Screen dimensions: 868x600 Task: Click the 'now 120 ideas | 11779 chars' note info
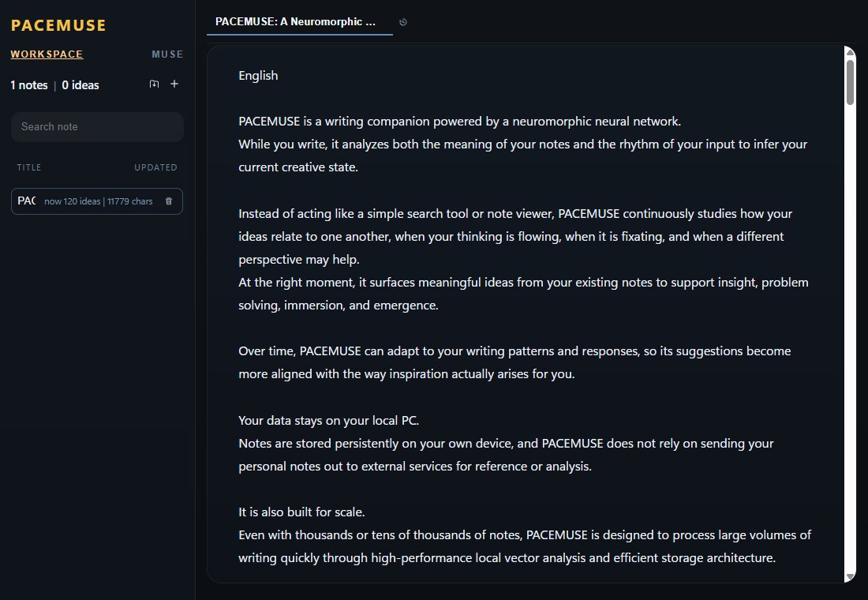click(x=99, y=201)
